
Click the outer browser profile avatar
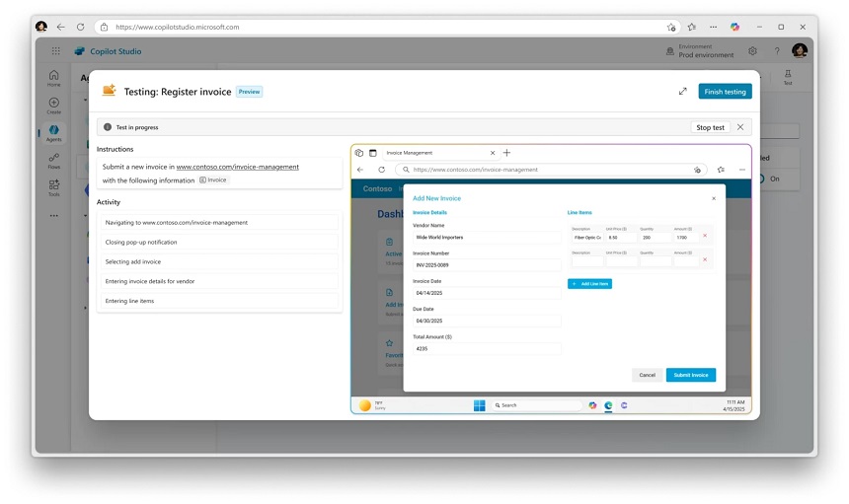[x=41, y=26]
